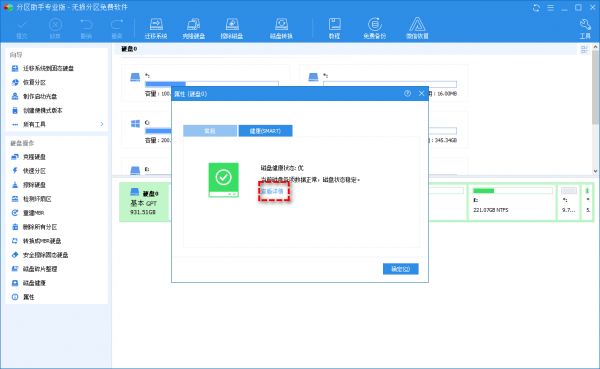This screenshot has height=369, width=600.
Task: Click the refresh icon in the title bar
Action: pyautogui.click(x=536, y=8)
